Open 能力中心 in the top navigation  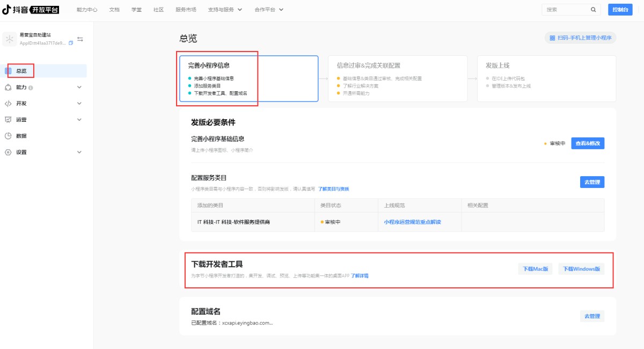click(87, 10)
